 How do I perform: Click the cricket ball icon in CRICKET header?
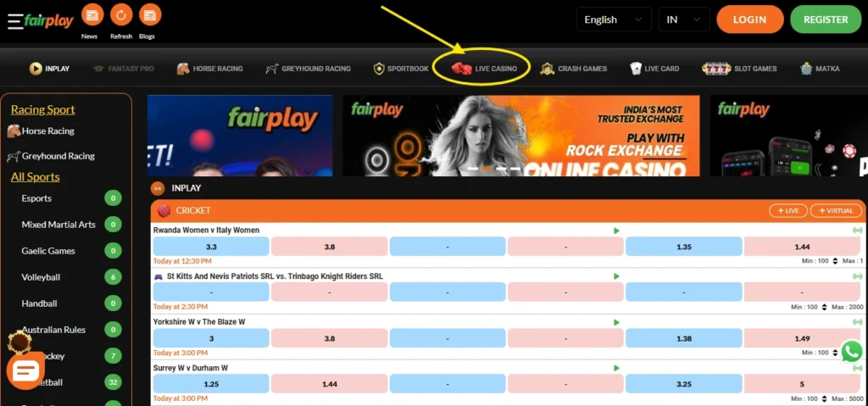click(x=164, y=211)
